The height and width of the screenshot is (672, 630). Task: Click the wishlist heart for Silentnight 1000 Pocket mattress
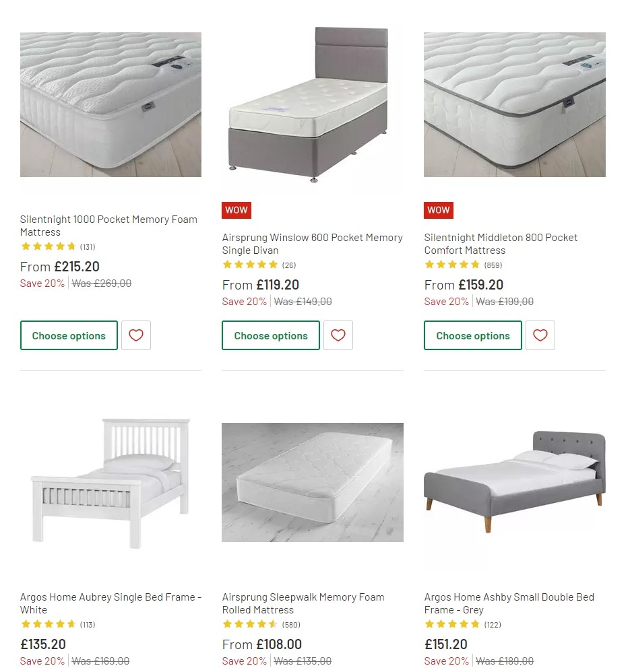tap(136, 335)
